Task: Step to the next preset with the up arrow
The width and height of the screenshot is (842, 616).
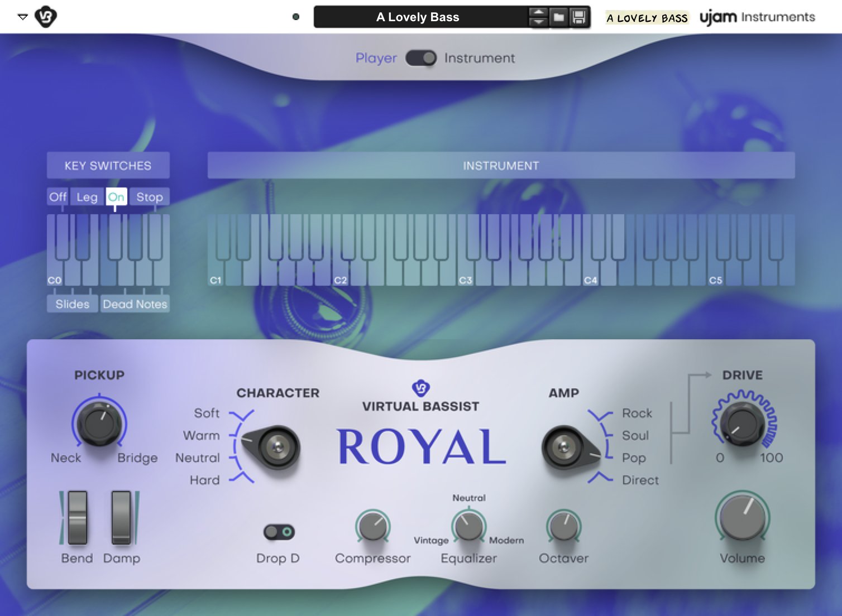Action: (x=539, y=12)
